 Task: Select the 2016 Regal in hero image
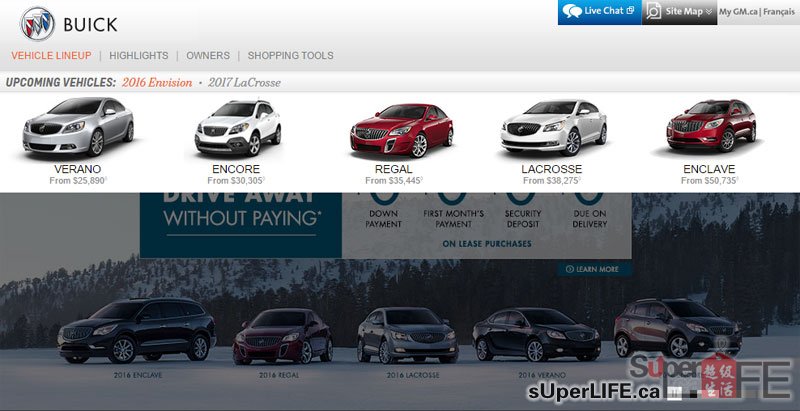283,336
